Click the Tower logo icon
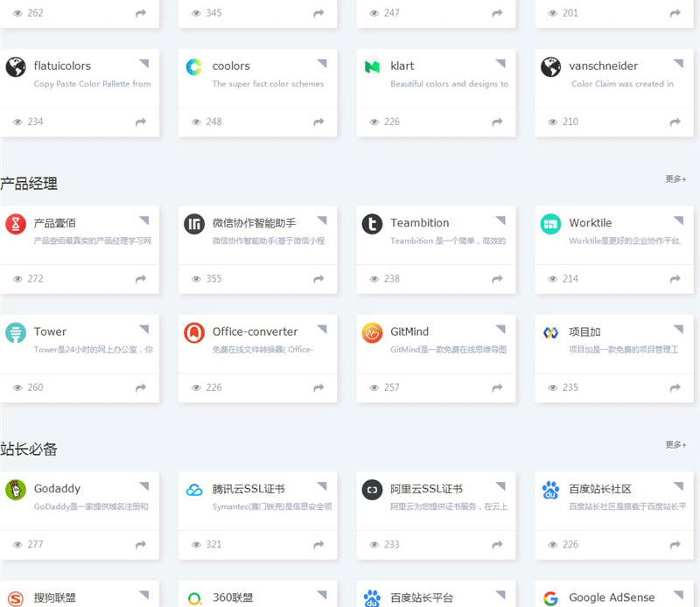 16,332
